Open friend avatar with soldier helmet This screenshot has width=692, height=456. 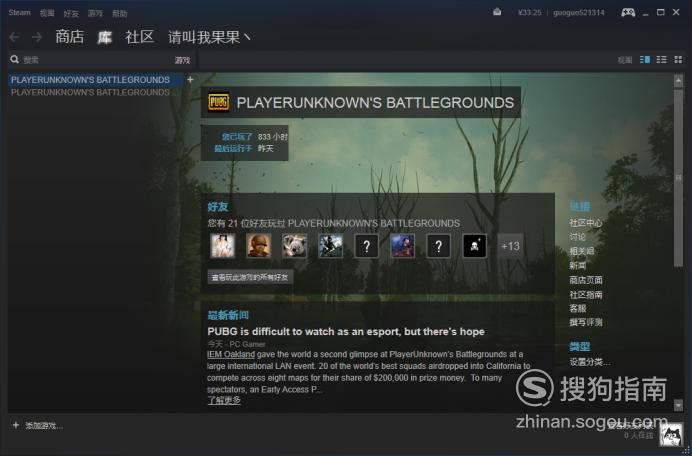click(259, 246)
